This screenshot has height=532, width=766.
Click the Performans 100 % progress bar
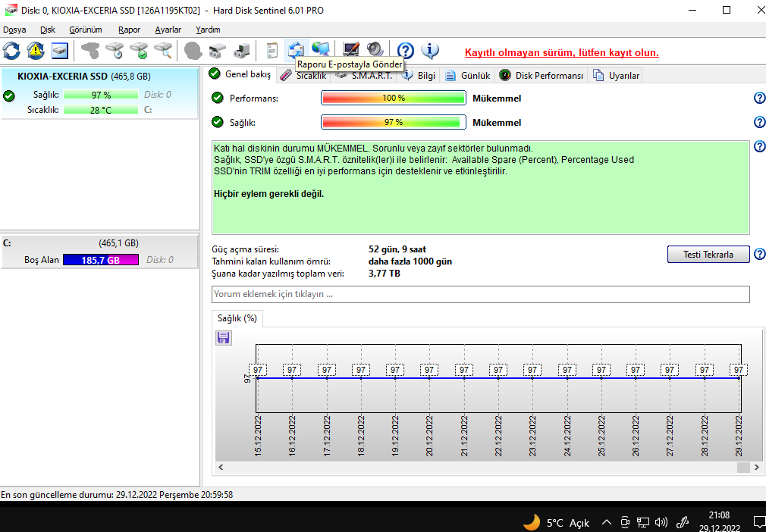click(x=394, y=98)
